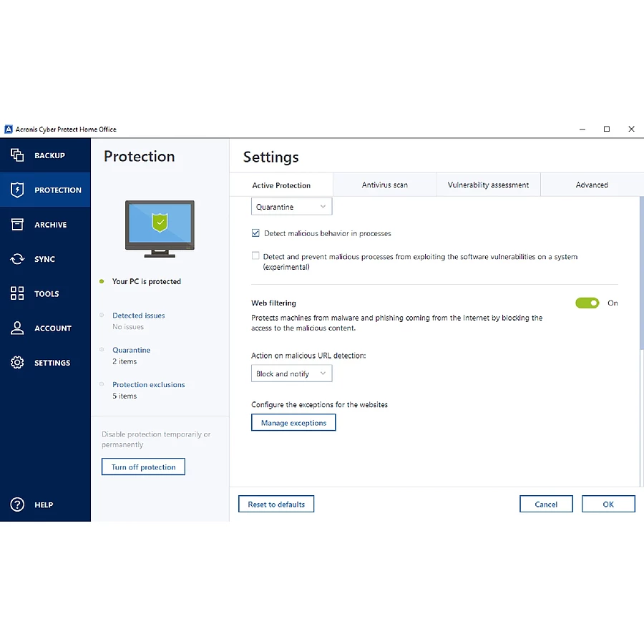Confirm settings with OK
Screen dimensions: 644x644
pos(608,504)
